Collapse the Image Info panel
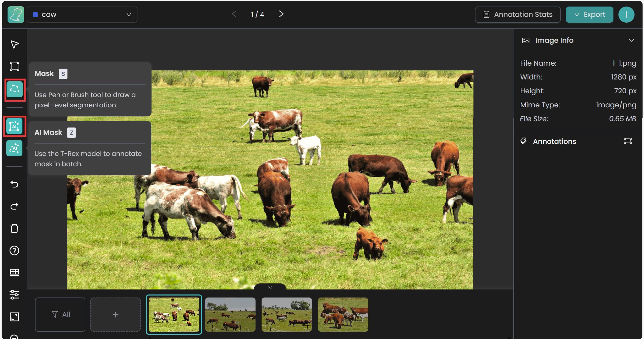This screenshot has width=644, height=339. point(631,40)
